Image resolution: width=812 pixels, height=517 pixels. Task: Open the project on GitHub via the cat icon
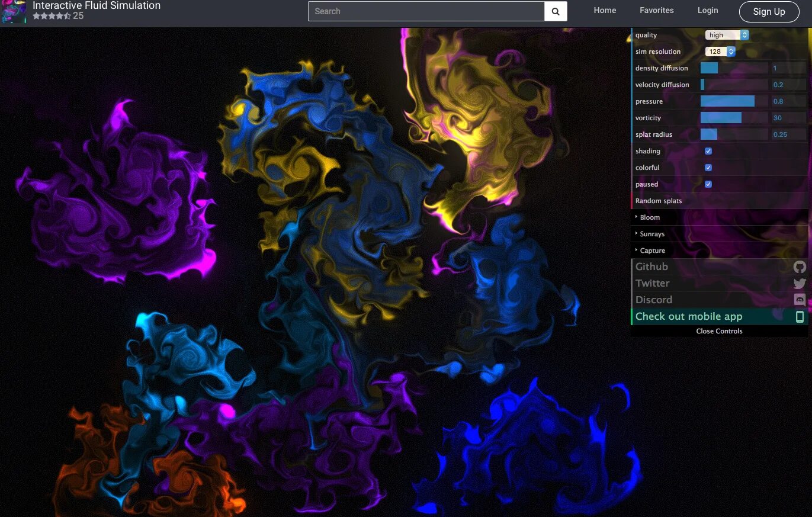(800, 267)
